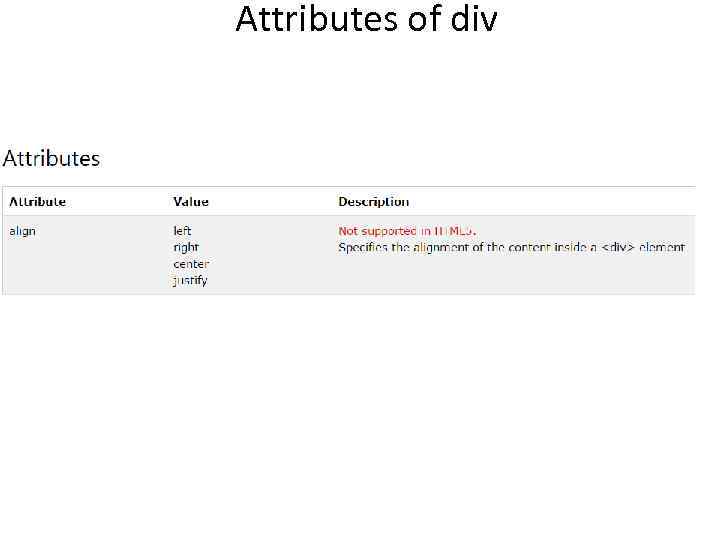
Task: Select the "align" attribute cell
Action: tap(22, 231)
